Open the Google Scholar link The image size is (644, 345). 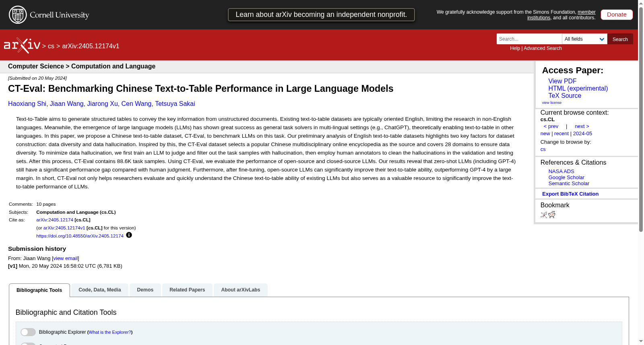click(x=566, y=178)
